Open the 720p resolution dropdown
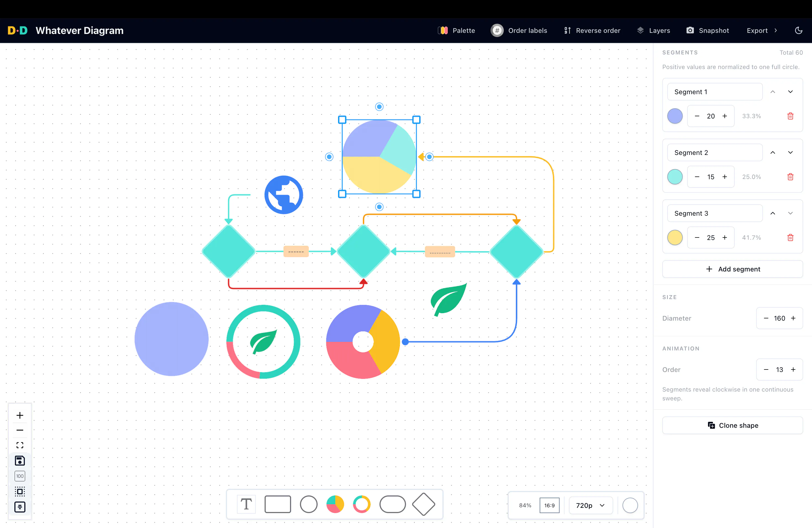The image size is (812, 528). (591, 505)
